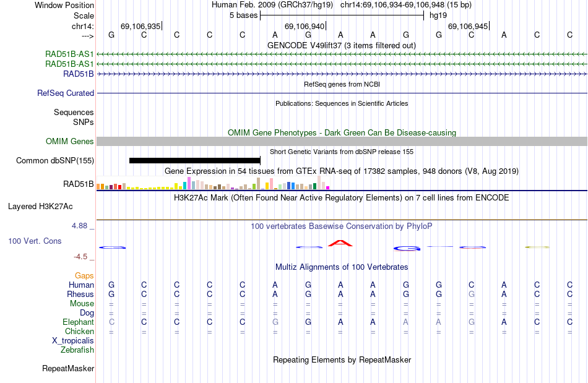The image size is (588, 383).
Task: Click the orange Gaps row label
Action: (x=84, y=275)
